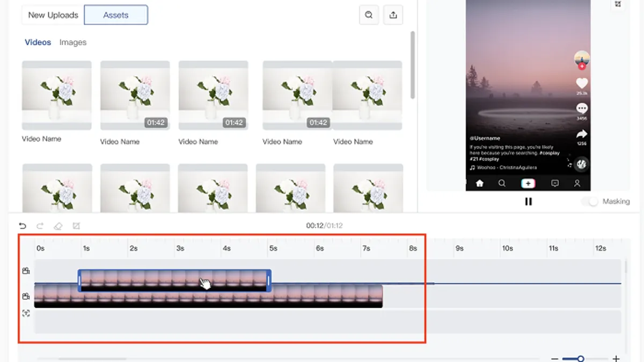Click the 12s mark on the timeline ruler
Image resolution: width=644 pixels, height=362 pixels.
click(601, 248)
